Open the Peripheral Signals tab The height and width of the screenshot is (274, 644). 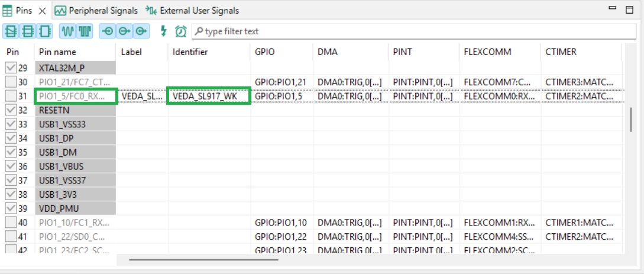pyautogui.click(x=96, y=11)
